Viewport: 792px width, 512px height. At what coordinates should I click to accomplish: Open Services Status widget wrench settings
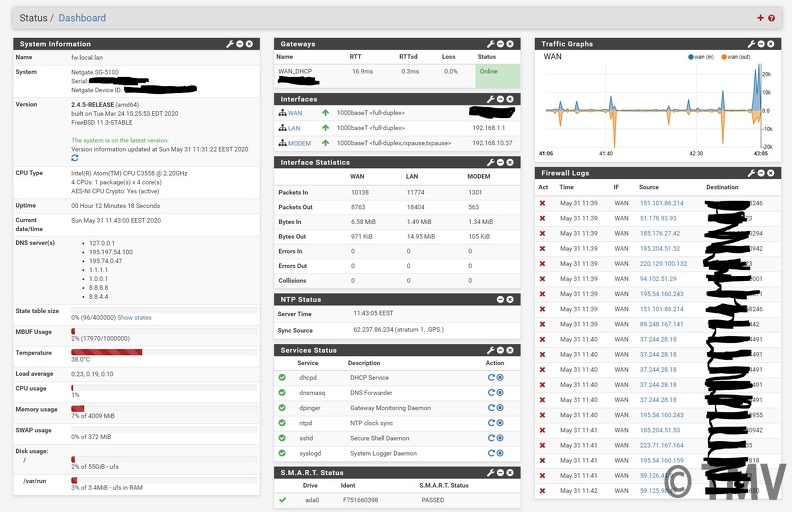pyautogui.click(x=490, y=350)
